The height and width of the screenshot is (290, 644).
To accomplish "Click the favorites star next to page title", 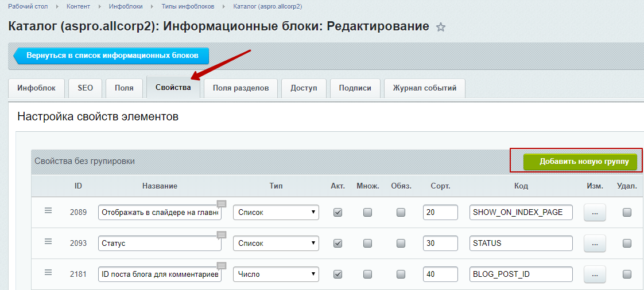I will click(x=441, y=28).
